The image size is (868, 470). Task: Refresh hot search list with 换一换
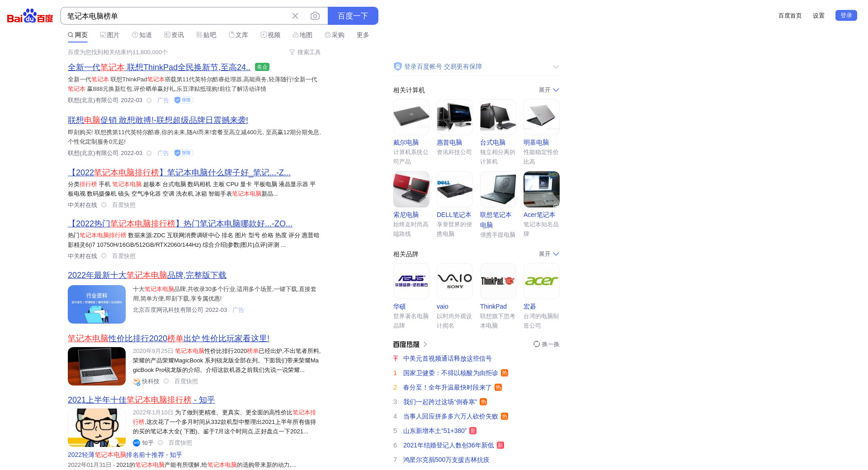[546, 344]
